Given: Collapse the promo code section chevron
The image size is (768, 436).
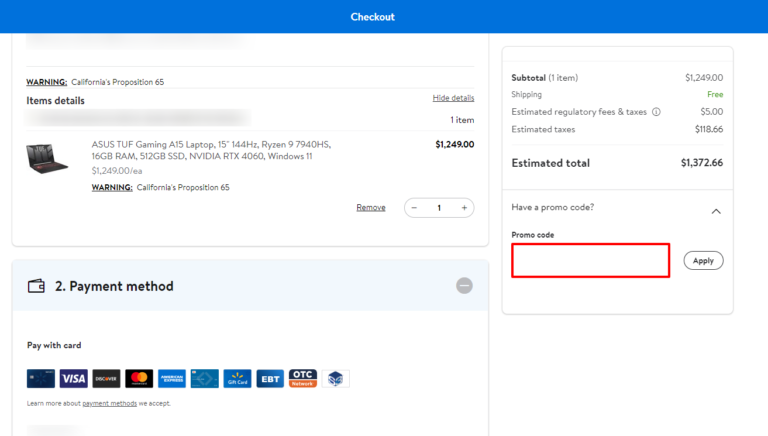Looking at the screenshot, I should [x=716, y=211].
